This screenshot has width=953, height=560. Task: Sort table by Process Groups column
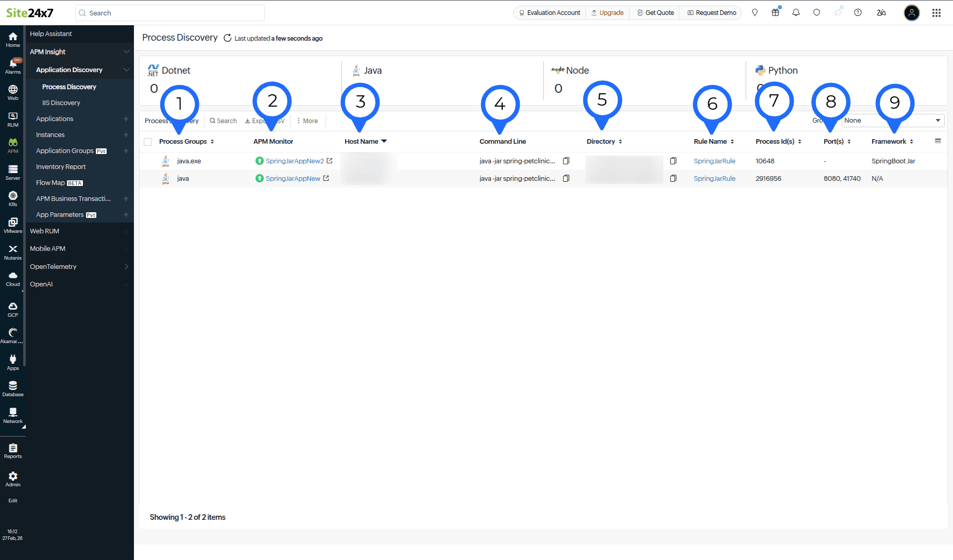pyautogui.click(x=186, y=142)
